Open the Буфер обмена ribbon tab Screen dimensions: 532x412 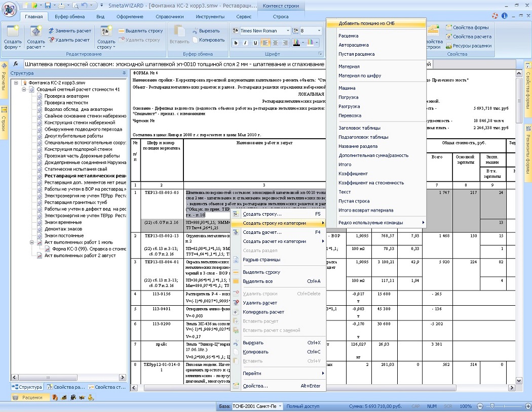[69, 16]
